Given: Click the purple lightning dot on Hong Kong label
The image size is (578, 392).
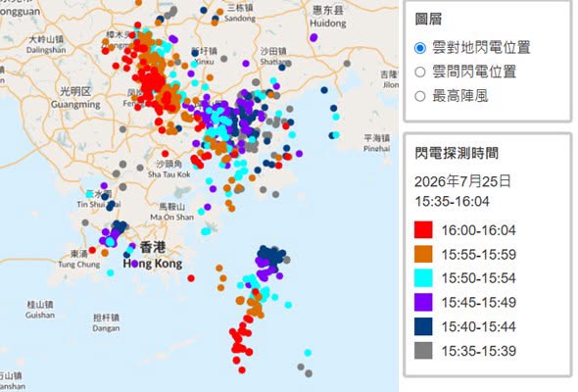Looking at the screenshot, I should [134, 264].
